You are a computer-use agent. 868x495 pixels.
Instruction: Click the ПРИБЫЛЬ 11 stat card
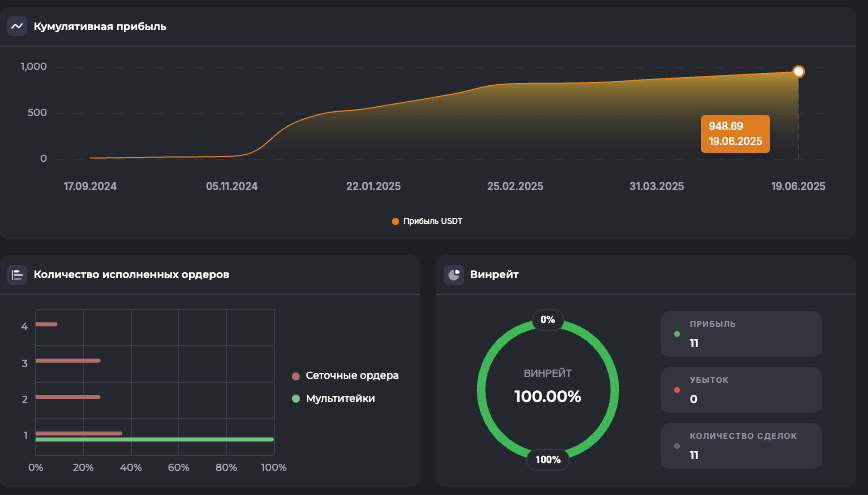pyautogui.click(x=741, y=334)
